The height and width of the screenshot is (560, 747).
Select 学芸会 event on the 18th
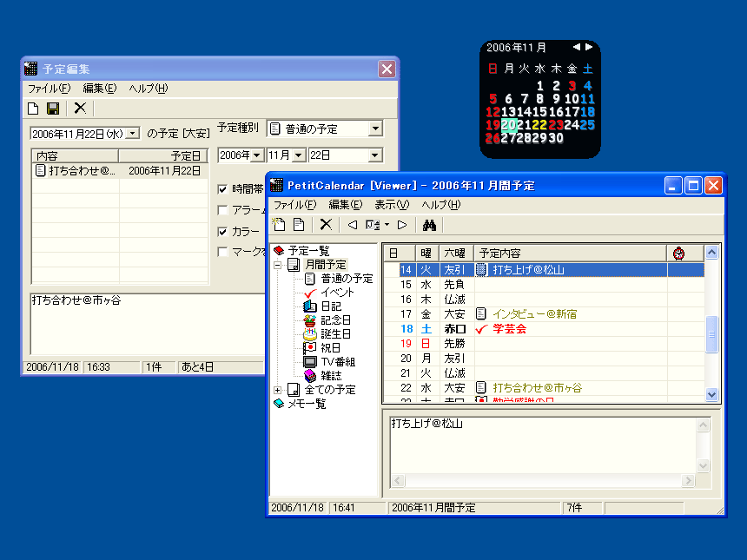(509, 329)
